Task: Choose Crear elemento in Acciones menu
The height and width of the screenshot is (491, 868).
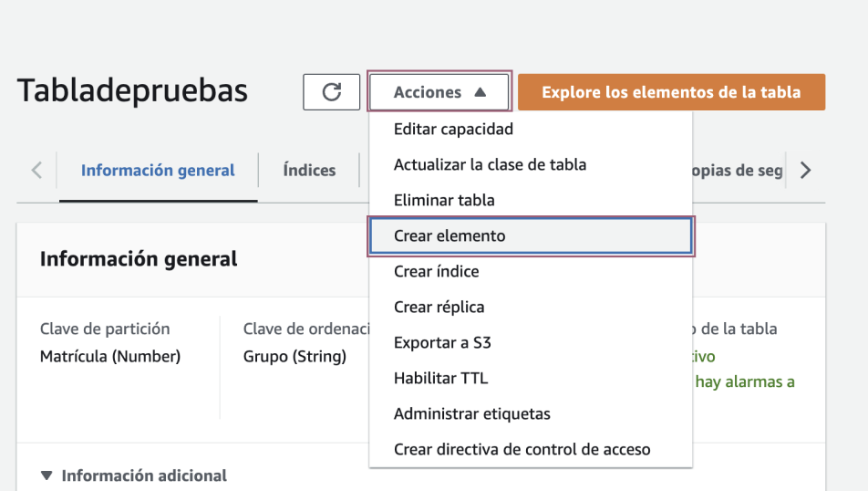Action: click(531, 236)
